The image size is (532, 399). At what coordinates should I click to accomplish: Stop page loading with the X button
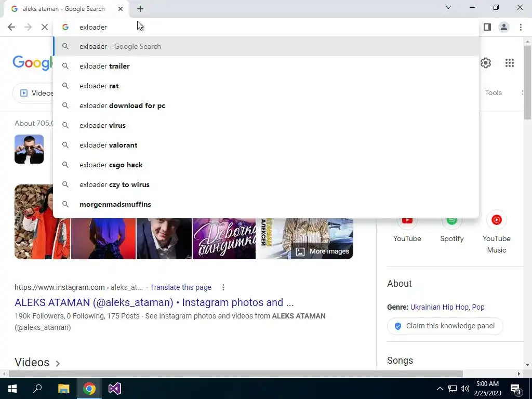pos(45,27)
